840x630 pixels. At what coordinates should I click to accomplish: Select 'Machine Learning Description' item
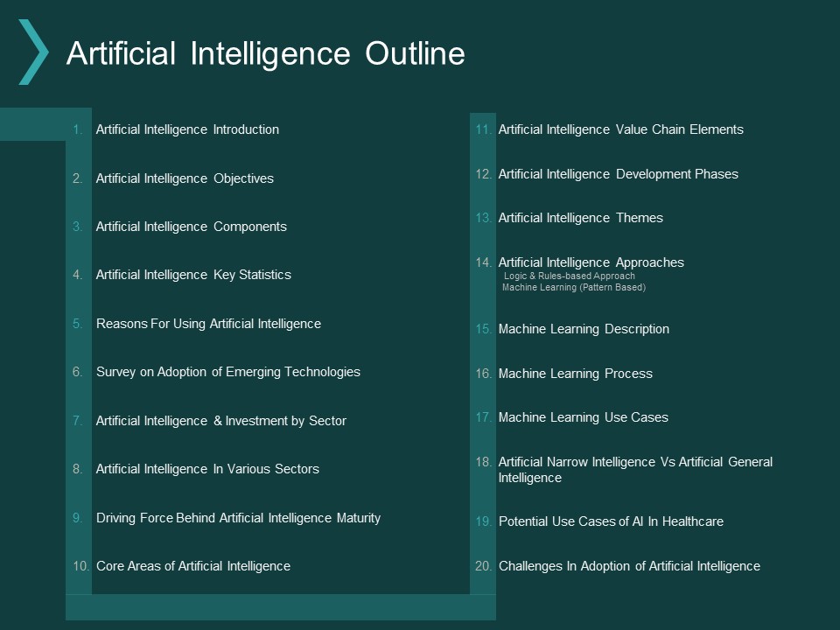click(584, 329)
